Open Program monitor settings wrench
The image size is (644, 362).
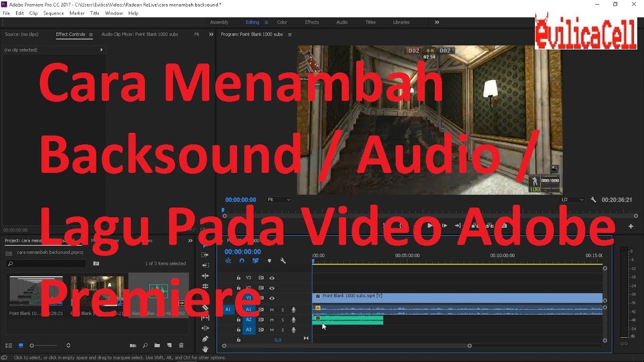[593, 200]
